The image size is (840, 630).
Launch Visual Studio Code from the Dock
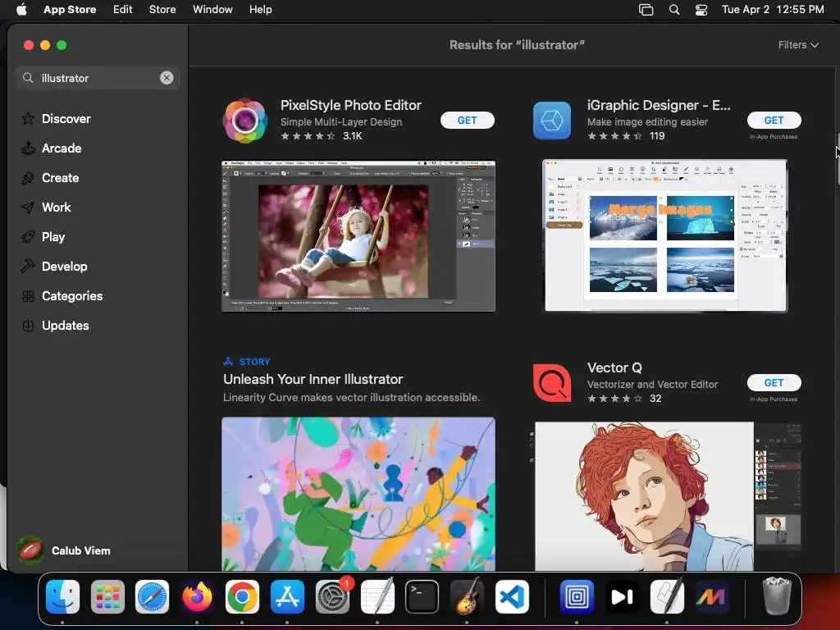(512, 597)
